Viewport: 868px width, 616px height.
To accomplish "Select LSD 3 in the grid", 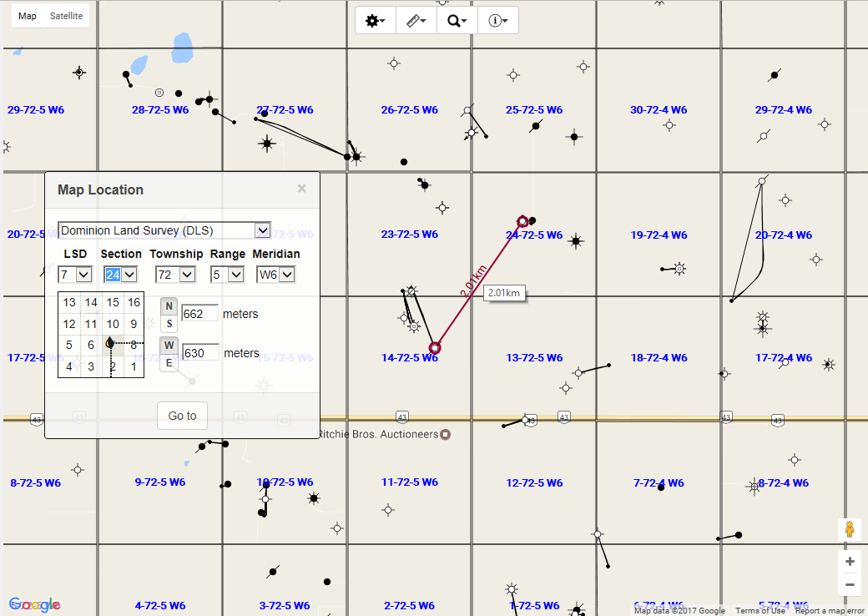I will [x=91, y=366].
